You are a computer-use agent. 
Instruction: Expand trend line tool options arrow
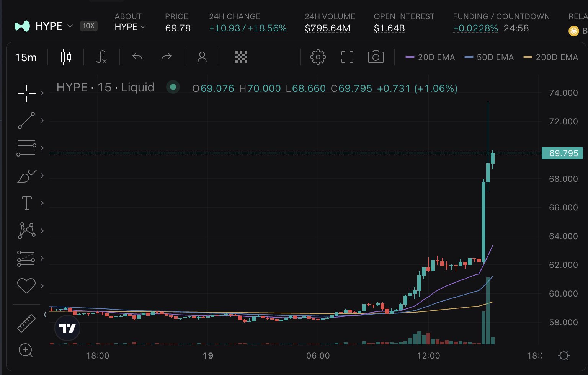(x=42, y=121)
